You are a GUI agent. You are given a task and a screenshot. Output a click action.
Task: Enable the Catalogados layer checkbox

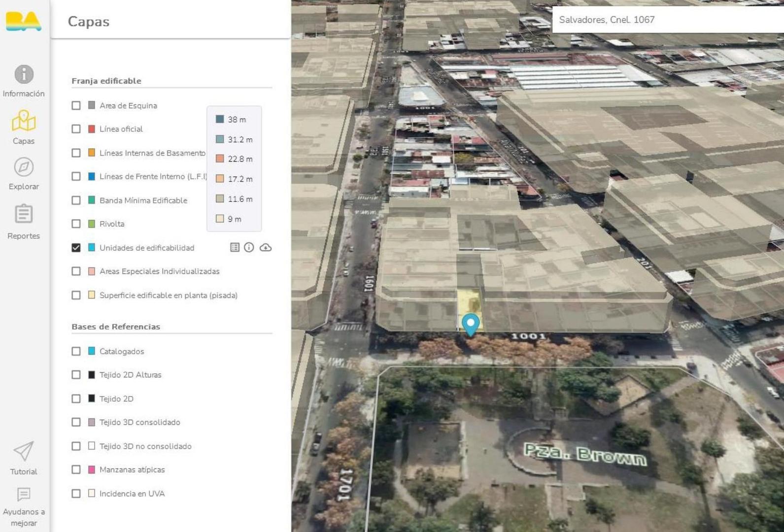76,351
